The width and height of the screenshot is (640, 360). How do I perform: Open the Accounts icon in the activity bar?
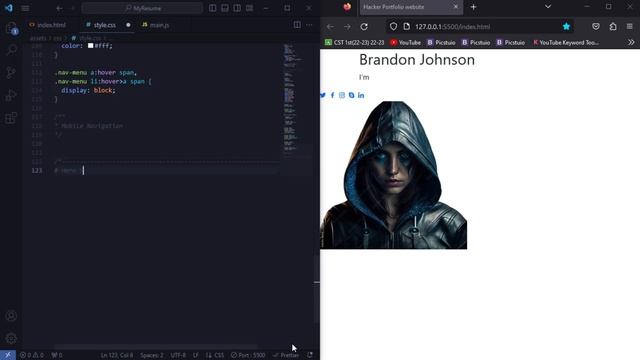click(x=11, y=316)
